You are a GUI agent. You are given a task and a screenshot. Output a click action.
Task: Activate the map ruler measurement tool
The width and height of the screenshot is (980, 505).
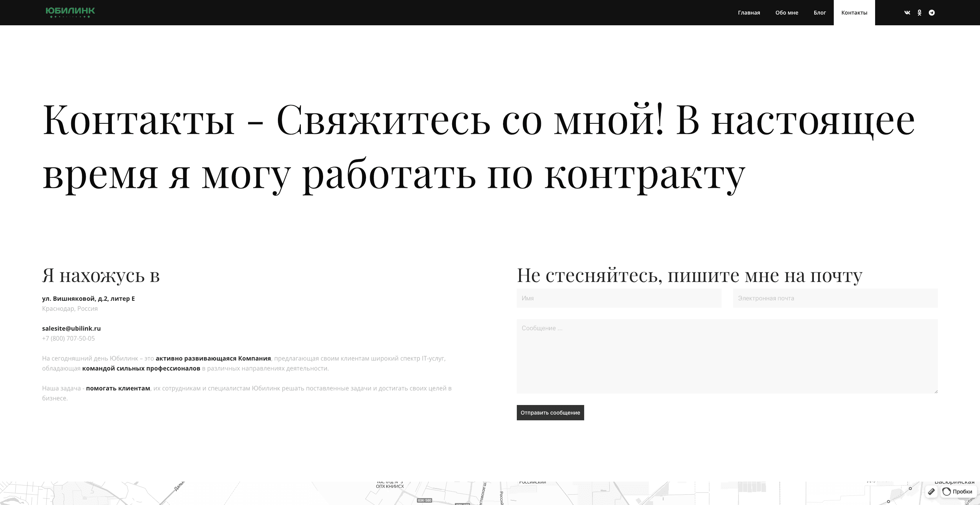(x=931, y=492)
